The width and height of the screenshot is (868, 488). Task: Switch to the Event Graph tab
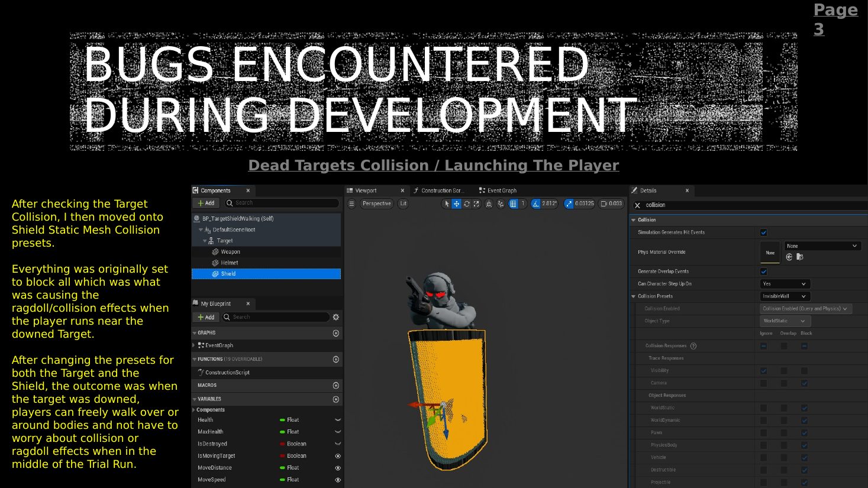click(x=498, y=190)
